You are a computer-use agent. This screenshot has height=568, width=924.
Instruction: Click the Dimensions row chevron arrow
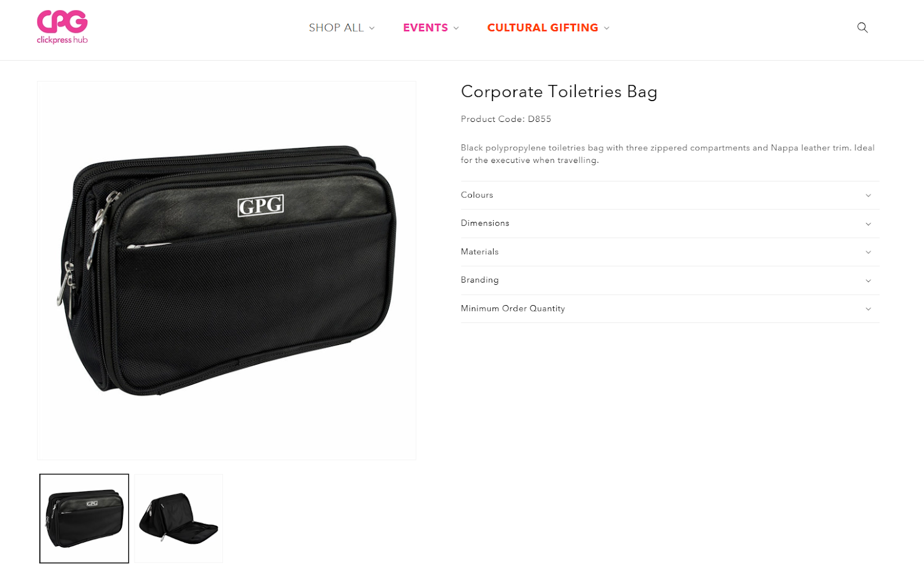[868, 224]
